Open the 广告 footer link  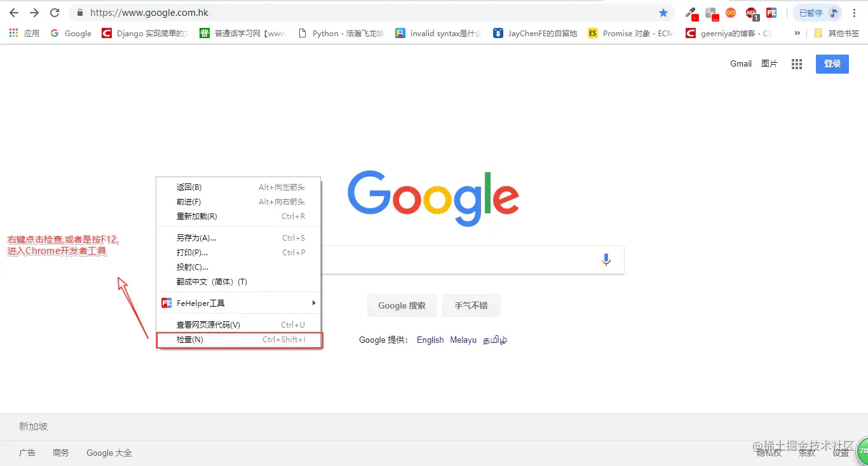(x=27, y=453)
